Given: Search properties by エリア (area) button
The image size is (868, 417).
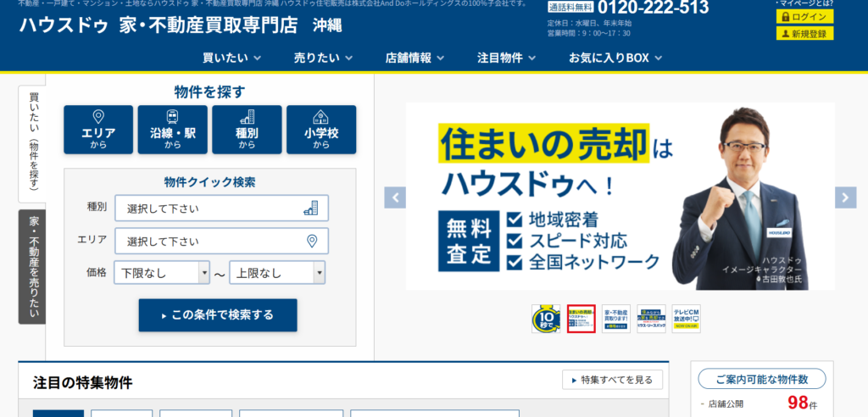Looking at the screenshot, I should [x=98, y=130].
